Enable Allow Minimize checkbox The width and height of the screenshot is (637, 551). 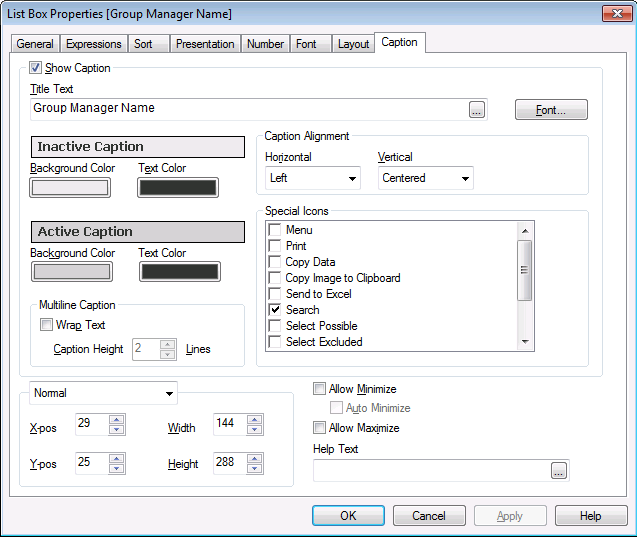(x=319, y=389)
